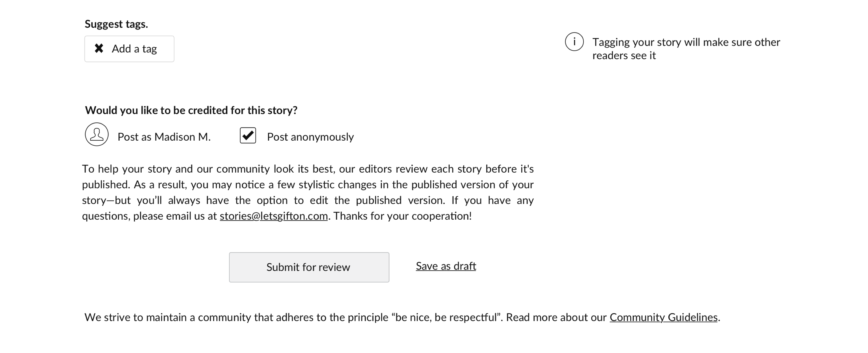Click the Read more about our text
The image size is (868, 353).
[x=556, y=317]
